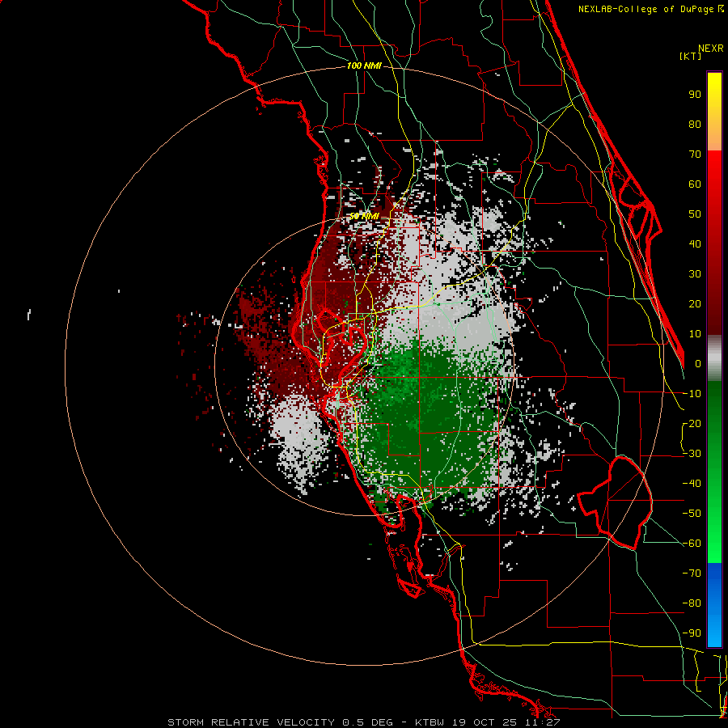728x728 pixels.
Task: Click the 70 knot scale label
Action: coord(695,154)
